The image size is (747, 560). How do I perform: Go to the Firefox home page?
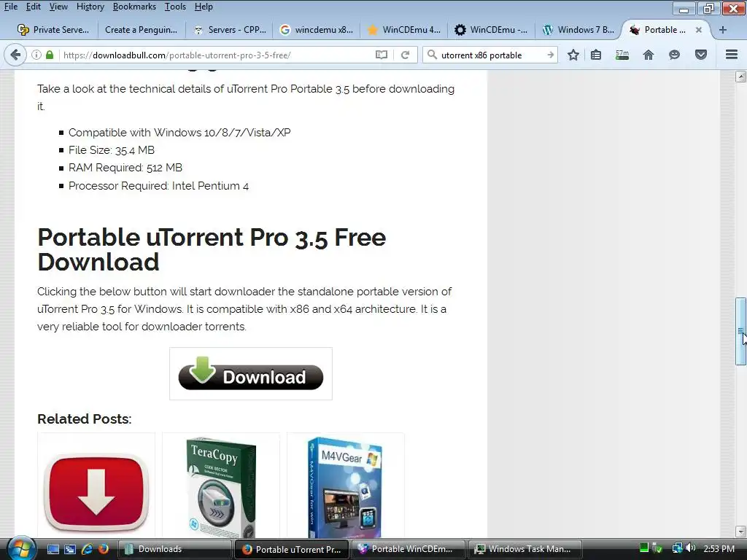pyautogui.click(x=648, y=55)
